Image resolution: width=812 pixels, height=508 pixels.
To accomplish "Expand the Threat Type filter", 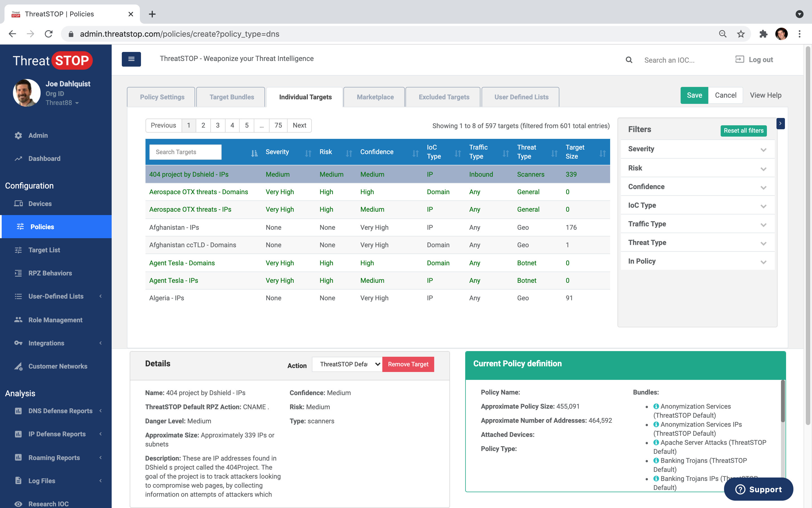I will (697, 243).
